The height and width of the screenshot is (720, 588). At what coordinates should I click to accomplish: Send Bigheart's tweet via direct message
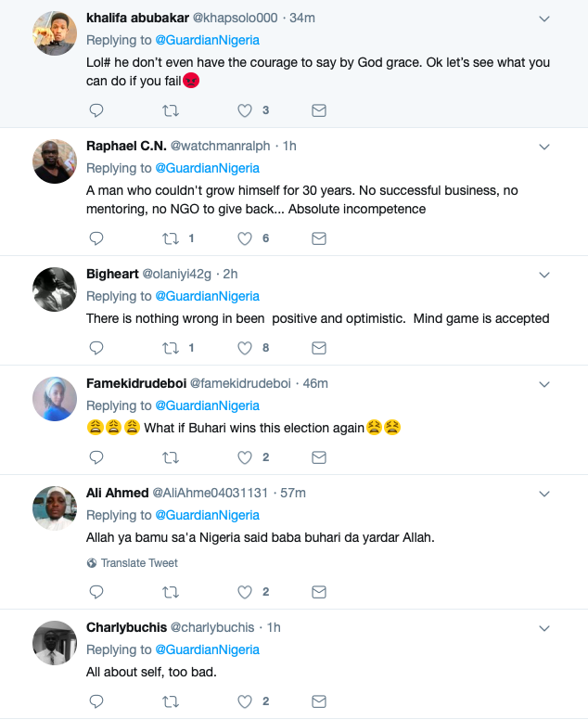click(x=318, y=348)
